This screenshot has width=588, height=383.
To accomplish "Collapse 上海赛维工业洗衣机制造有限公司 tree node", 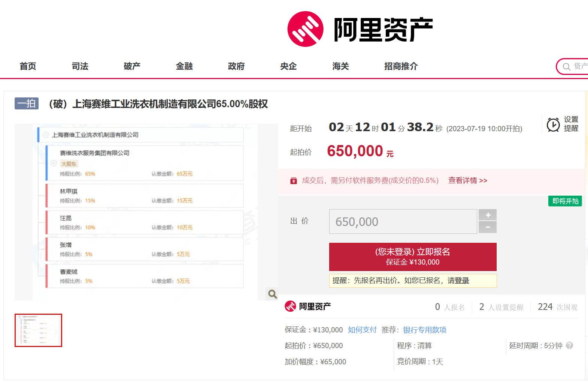I will (x=46, y=135).
